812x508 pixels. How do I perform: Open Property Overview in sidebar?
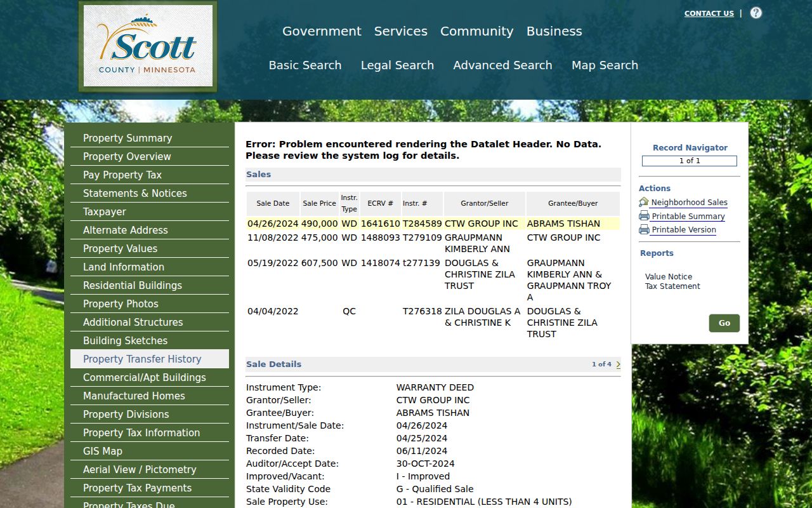150,156
